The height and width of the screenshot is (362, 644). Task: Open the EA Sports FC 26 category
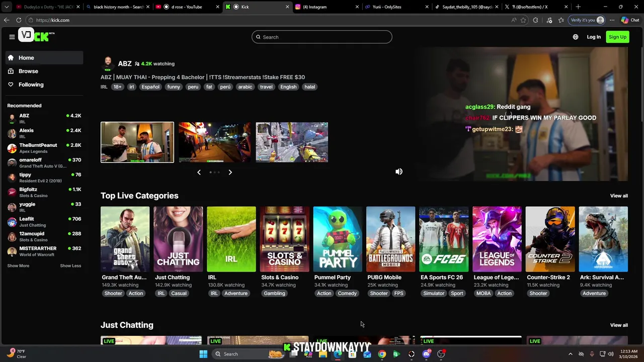(x=444, y=239)
